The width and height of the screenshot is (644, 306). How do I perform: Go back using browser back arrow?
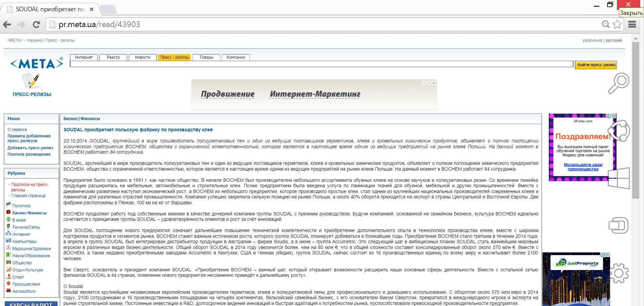point(7,24)
